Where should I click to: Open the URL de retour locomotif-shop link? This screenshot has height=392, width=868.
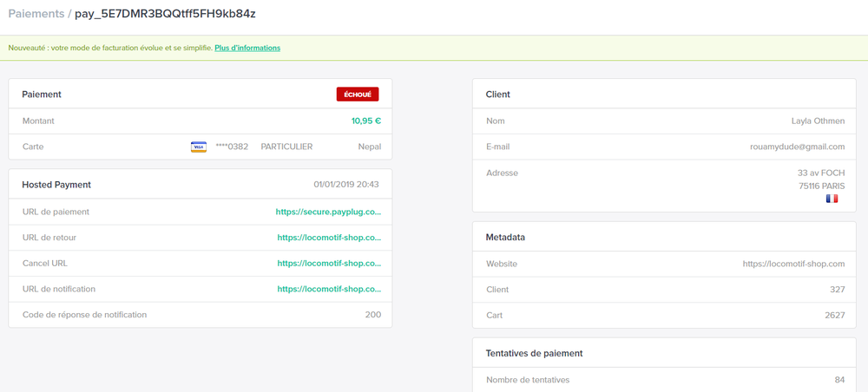tap(329, 238)
